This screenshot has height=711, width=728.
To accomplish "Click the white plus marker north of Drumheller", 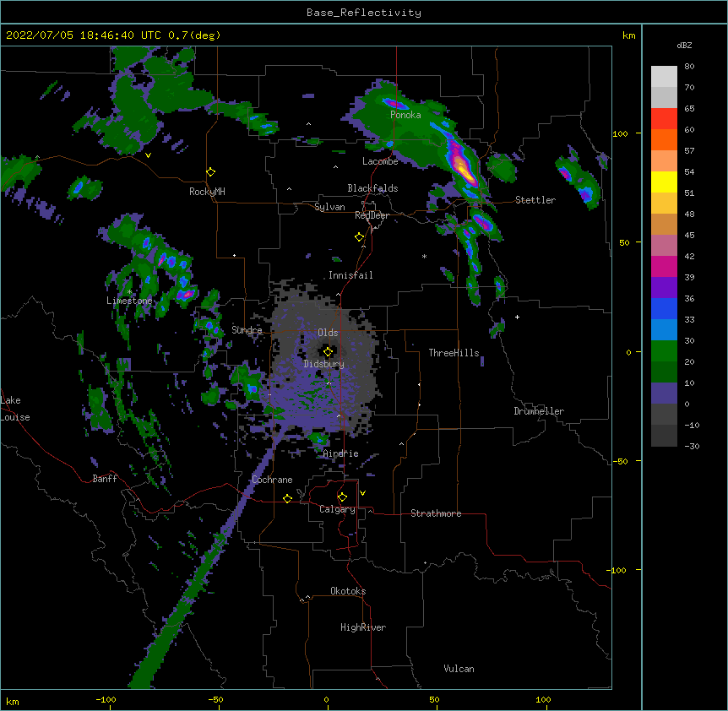I will tap(517, 317).
